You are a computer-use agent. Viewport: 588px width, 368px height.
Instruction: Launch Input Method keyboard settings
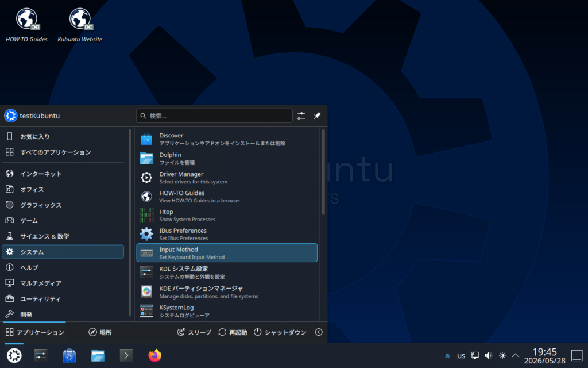click(x=226, y=253)
